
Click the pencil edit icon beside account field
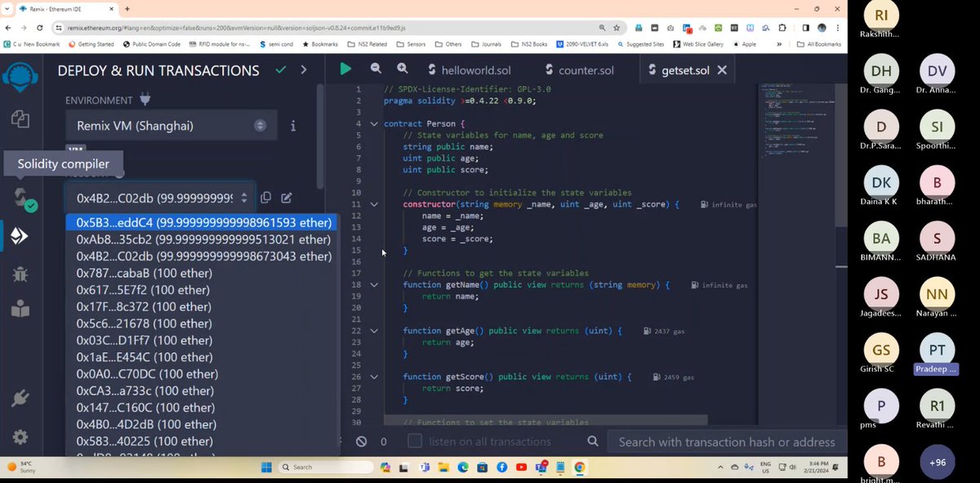coord(286,198)
